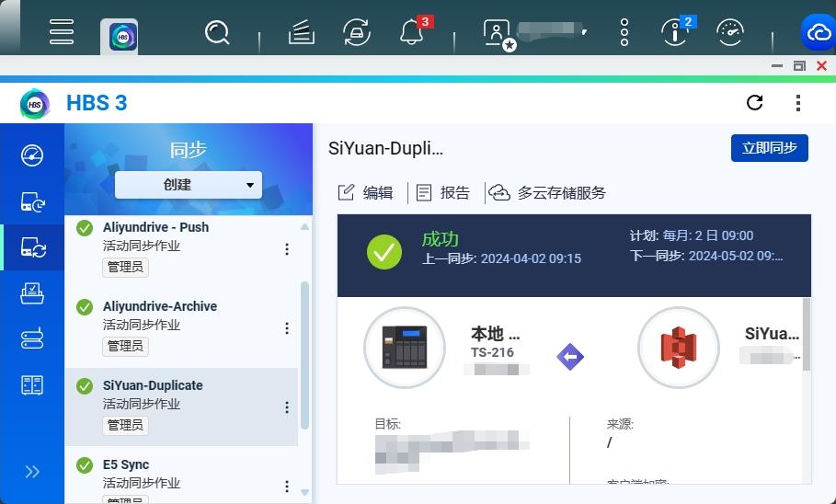Refresh the HBS 3 window
The image size is (836, 504).
[x=754, y=102]
